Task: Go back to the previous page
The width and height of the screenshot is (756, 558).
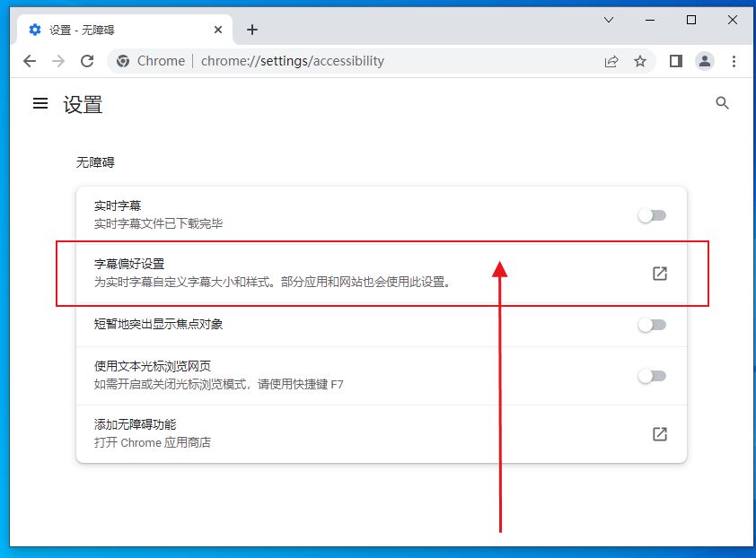Action: click(30, 61)
